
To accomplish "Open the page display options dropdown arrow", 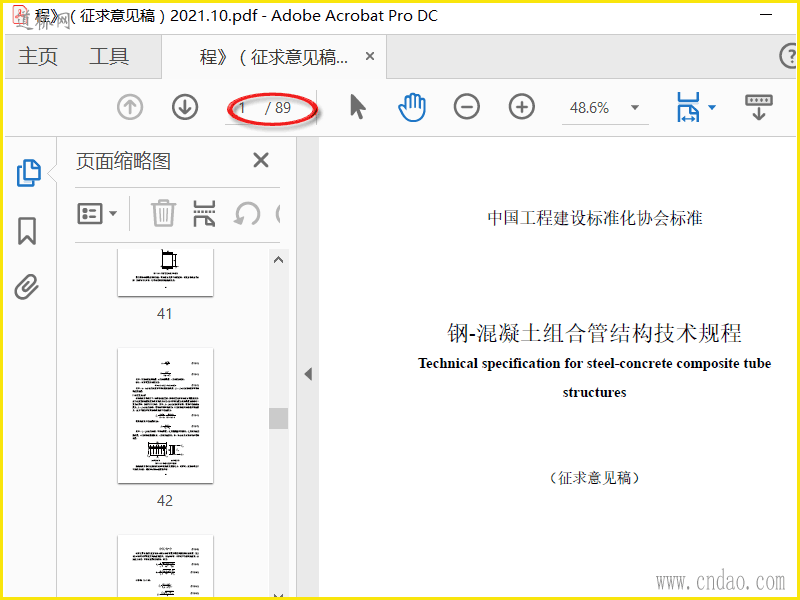I will [712, 107].
